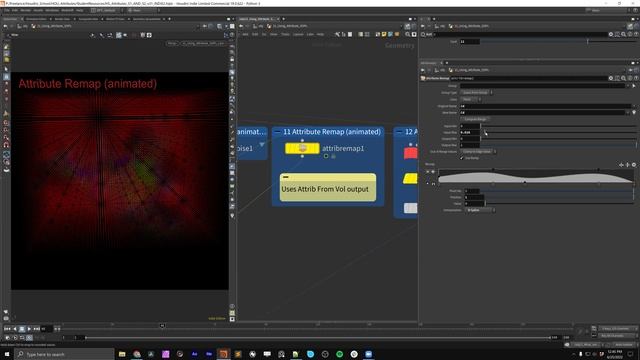The image size is (640, 360).
Task: Open After Effects from taskbar
Action: [195, 354]
